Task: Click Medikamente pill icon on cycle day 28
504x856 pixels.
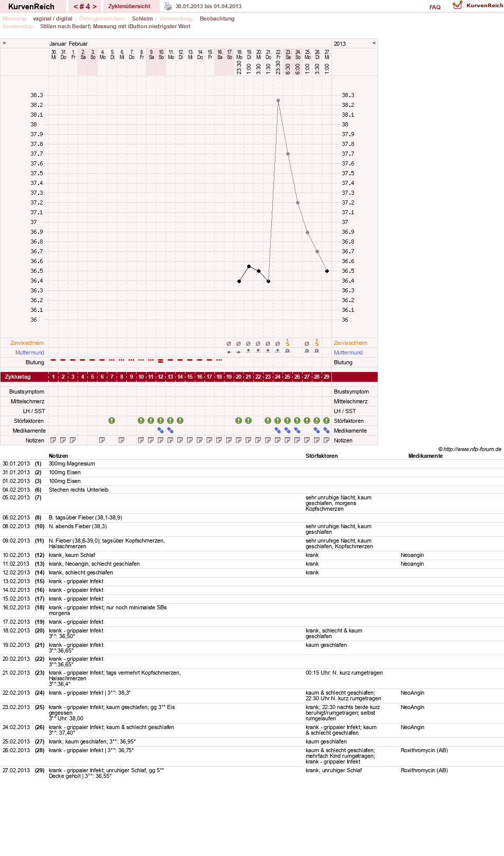Action: 317,431
